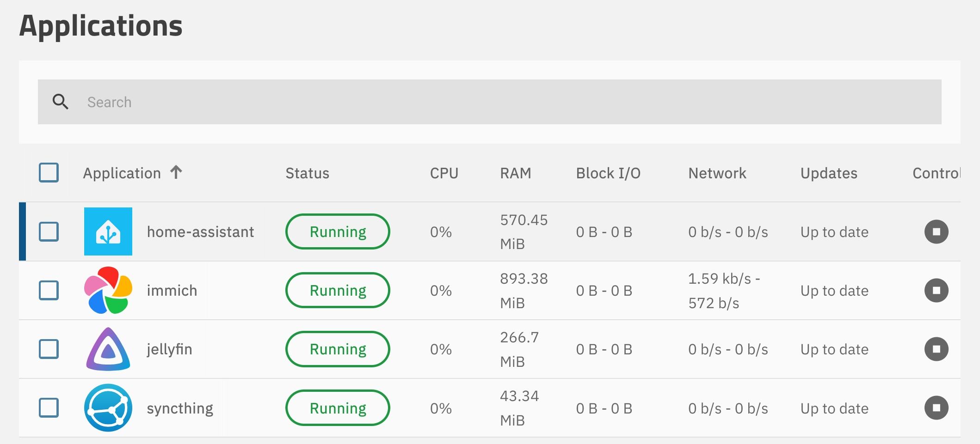Sort by the Application column arrow
980x444 pixels.
[x=176, y=172]
